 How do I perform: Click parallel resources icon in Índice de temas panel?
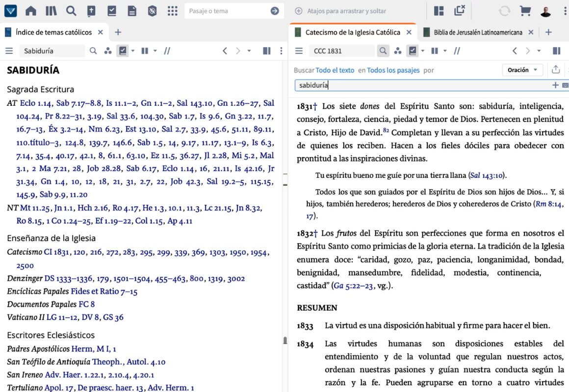167,51
